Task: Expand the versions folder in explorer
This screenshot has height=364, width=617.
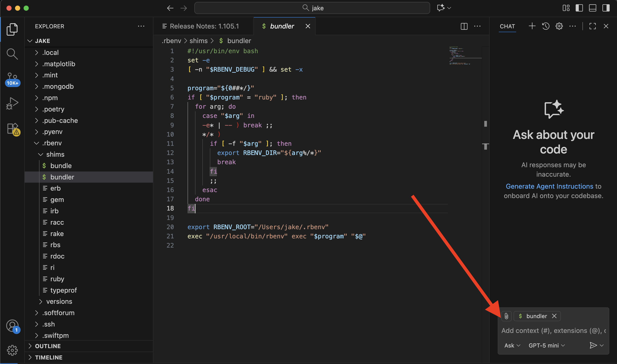Action: [59, 301]
